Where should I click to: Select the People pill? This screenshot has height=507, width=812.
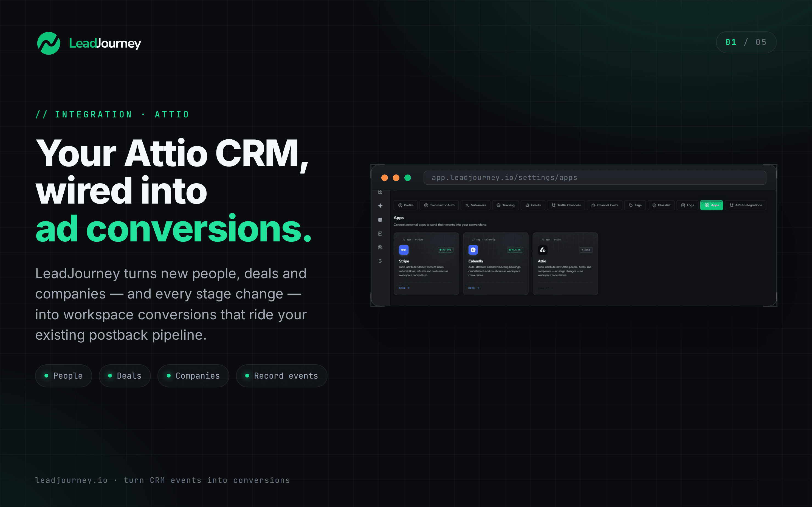[x=63, y=376]
